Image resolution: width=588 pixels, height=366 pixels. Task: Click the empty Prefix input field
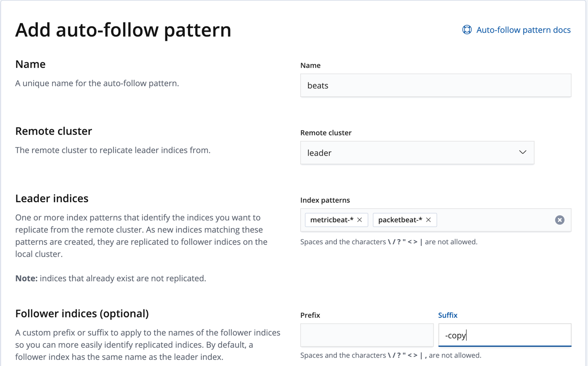(x=366, y=335)
